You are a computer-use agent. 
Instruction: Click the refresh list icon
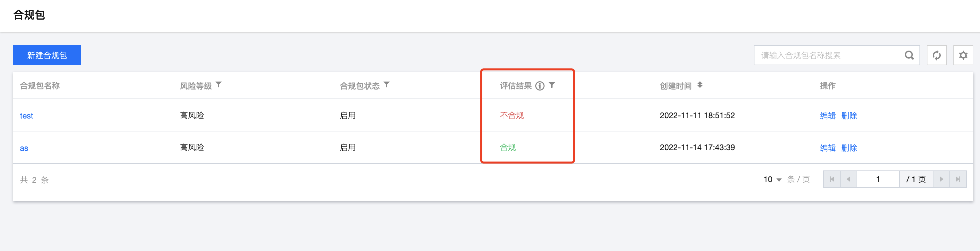pyautogui.click(x=936, y=55)
